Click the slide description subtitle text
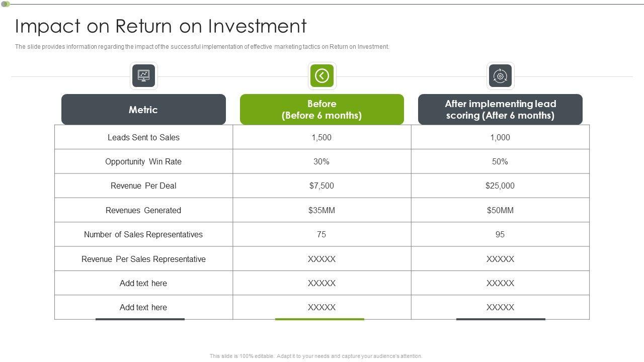 [202, 47]
